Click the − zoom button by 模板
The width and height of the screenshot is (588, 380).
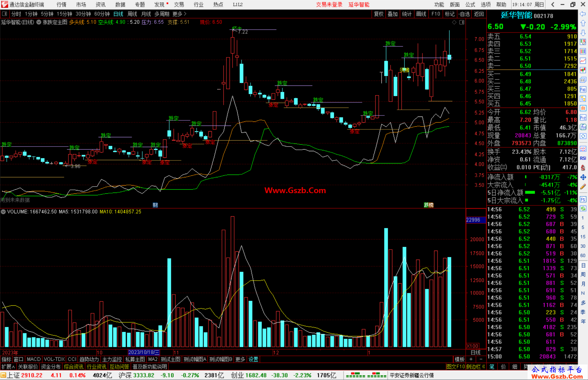[x=481, y=359]
